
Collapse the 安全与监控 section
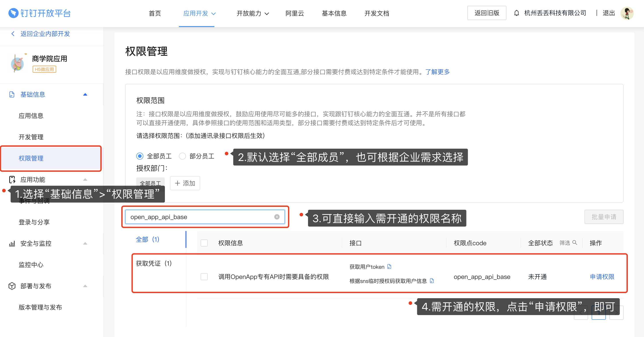[x=85, y=243]
